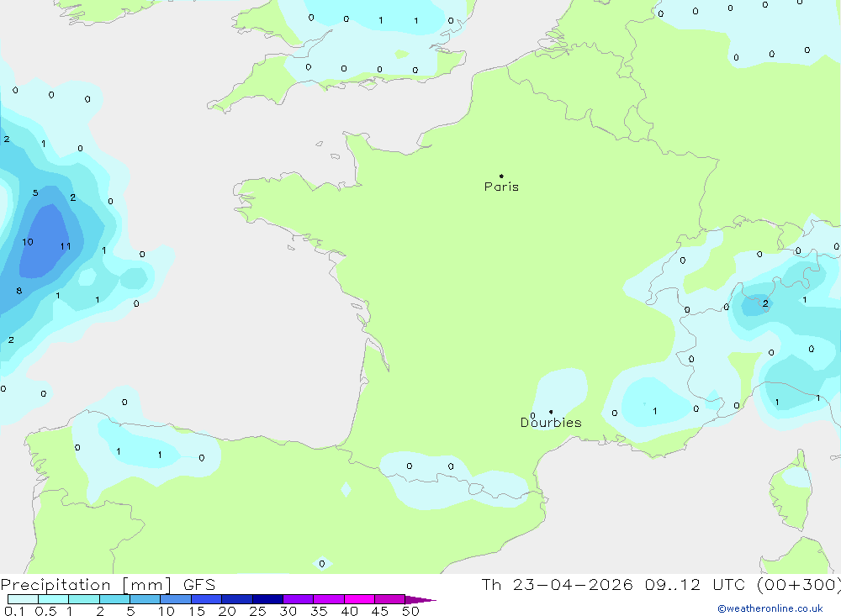Click the 8 mm precipitation value
This screenshot has height=616, width=841.
point(19,291)
